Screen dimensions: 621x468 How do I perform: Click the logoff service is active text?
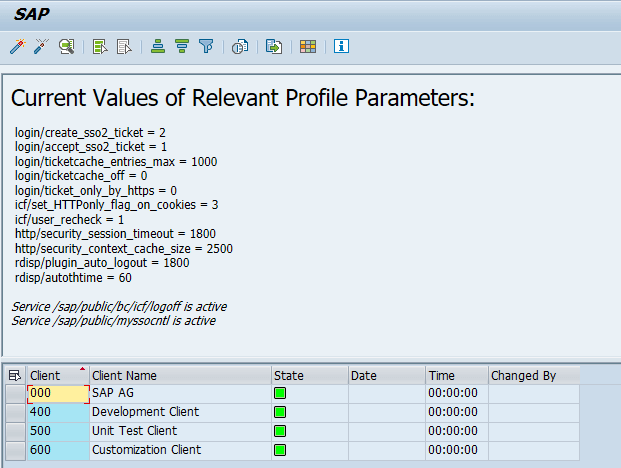[x=119, y=307]
